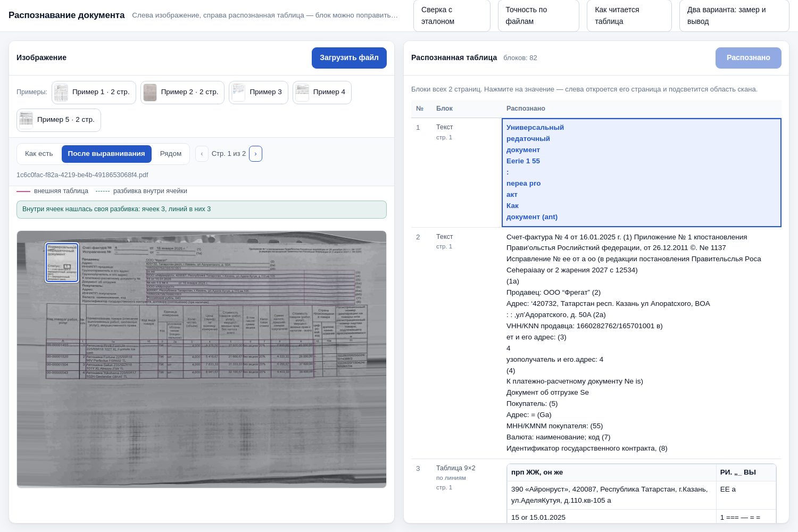Click the document scan preview image
798x532 pixels.
pos(202,359)
